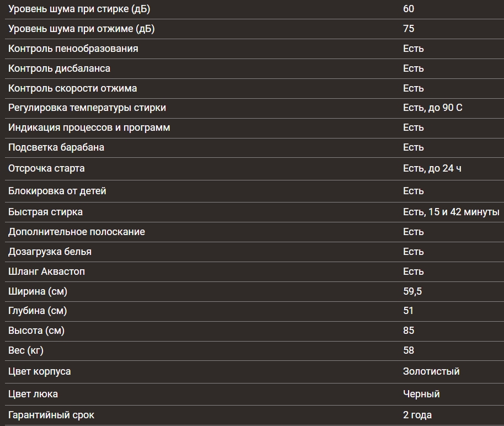
Task: Click 'Дополнительное полоскание' row label
Action: pos(77,232)
